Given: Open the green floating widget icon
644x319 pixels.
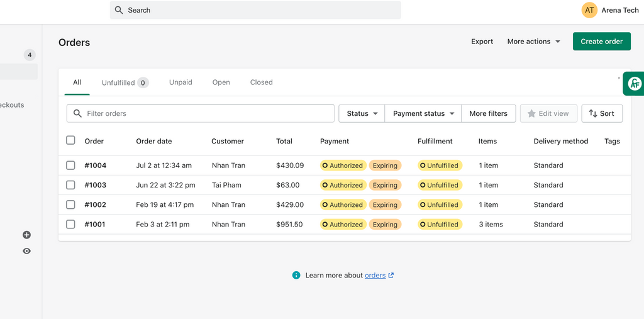Looking at the screenshot, I should (x=635, y=84).
